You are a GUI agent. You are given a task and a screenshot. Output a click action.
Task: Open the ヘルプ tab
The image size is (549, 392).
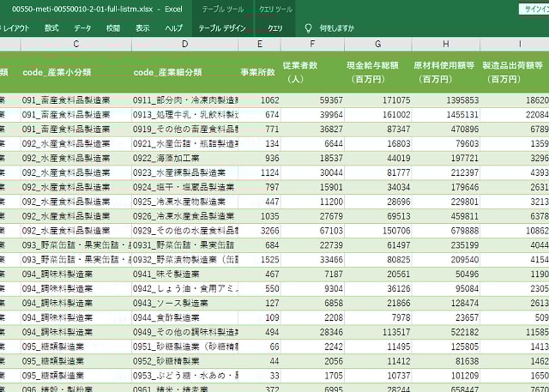click(173, 29)
